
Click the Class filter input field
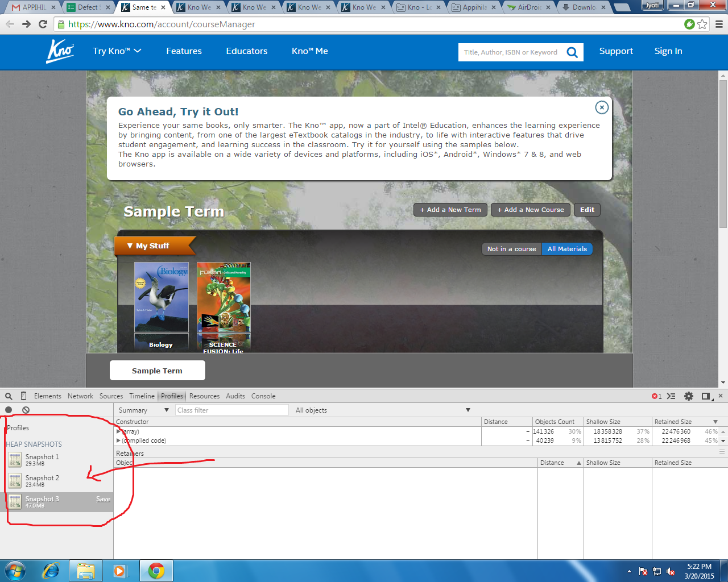(x=232, y=410)
